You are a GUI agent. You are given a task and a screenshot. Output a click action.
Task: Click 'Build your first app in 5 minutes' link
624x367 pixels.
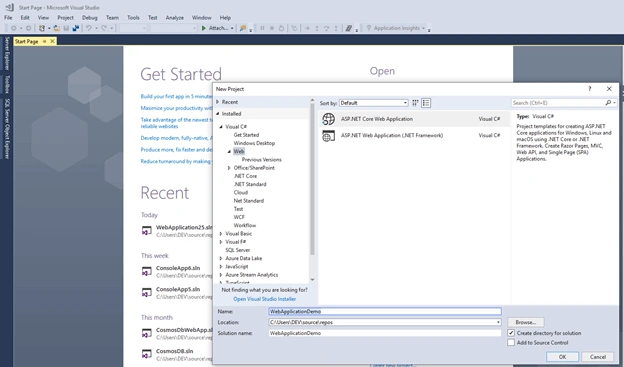[x=177, y=96]
